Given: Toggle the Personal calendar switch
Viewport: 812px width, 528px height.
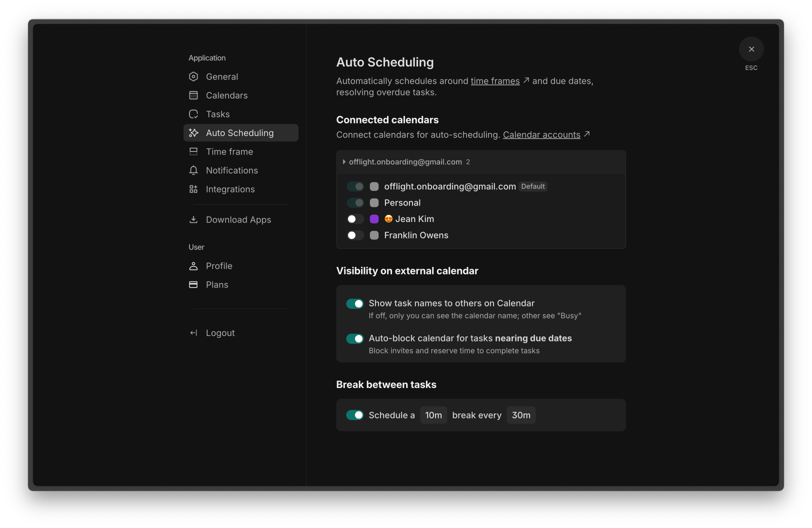Looking at the screenshot, I should [x=355, y=202].
